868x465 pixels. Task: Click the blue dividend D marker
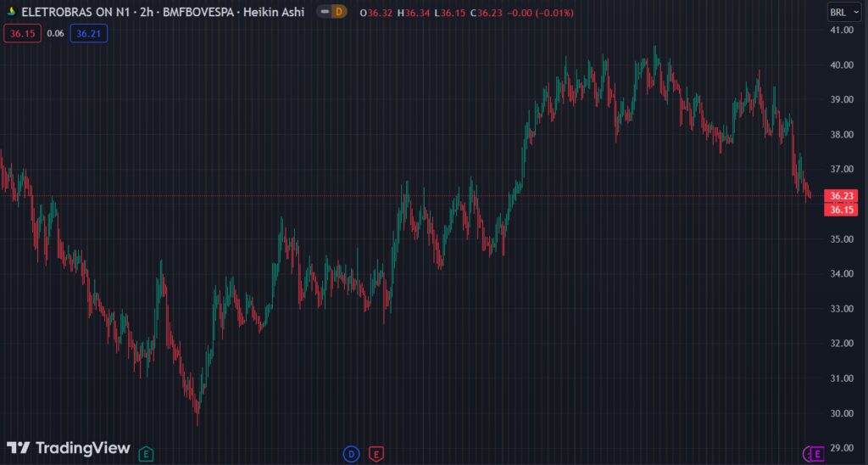pos(351,455)
